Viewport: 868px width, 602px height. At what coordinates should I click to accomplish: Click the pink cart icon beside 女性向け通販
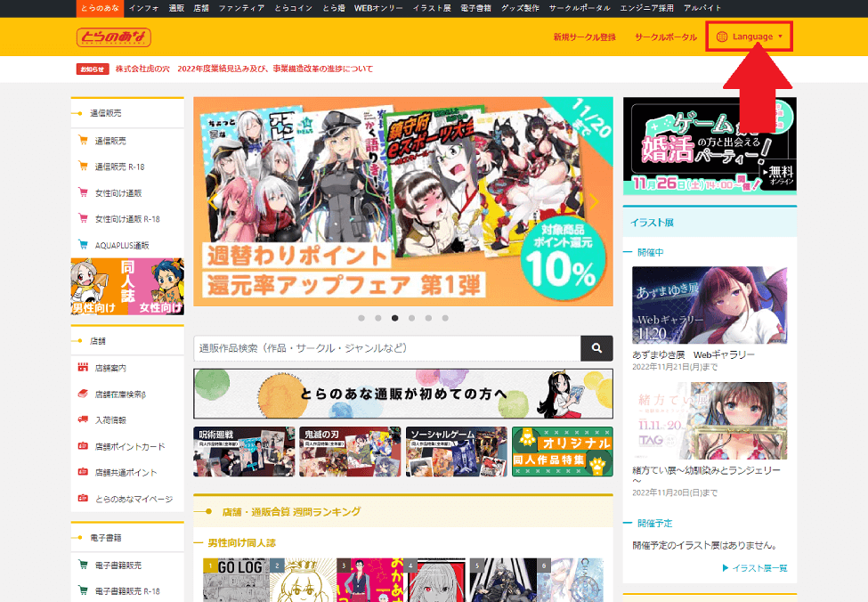pos(83,192)
